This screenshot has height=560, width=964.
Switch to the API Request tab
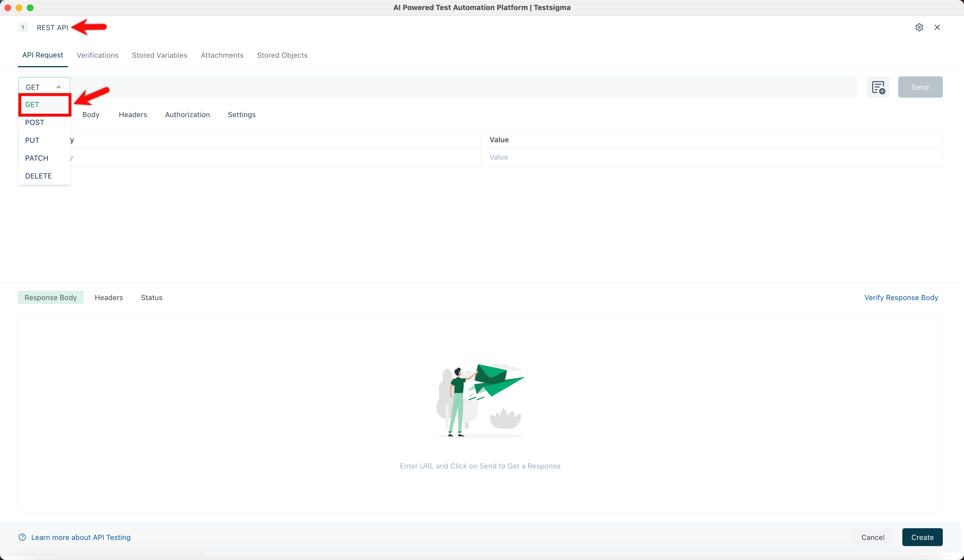click(43, 55)
